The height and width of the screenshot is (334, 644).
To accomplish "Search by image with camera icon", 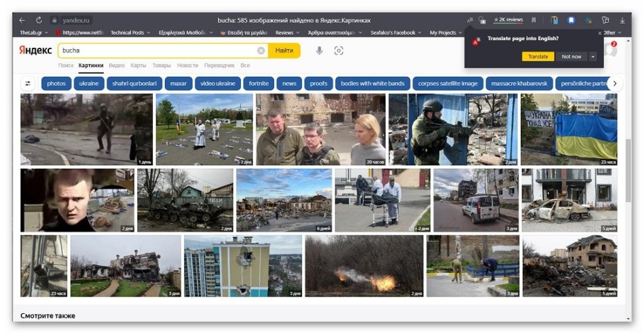I will coord(339,50).
